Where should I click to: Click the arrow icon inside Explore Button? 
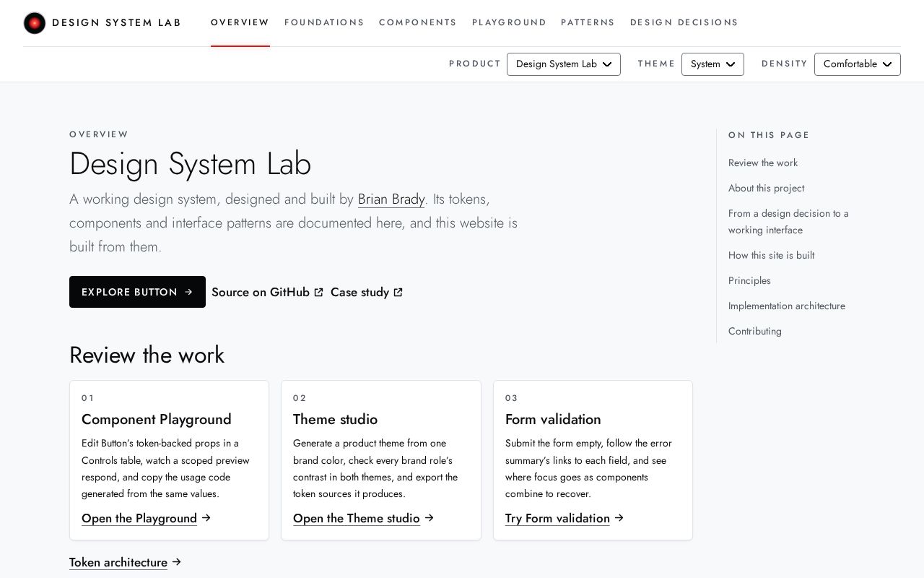[188, 292]
